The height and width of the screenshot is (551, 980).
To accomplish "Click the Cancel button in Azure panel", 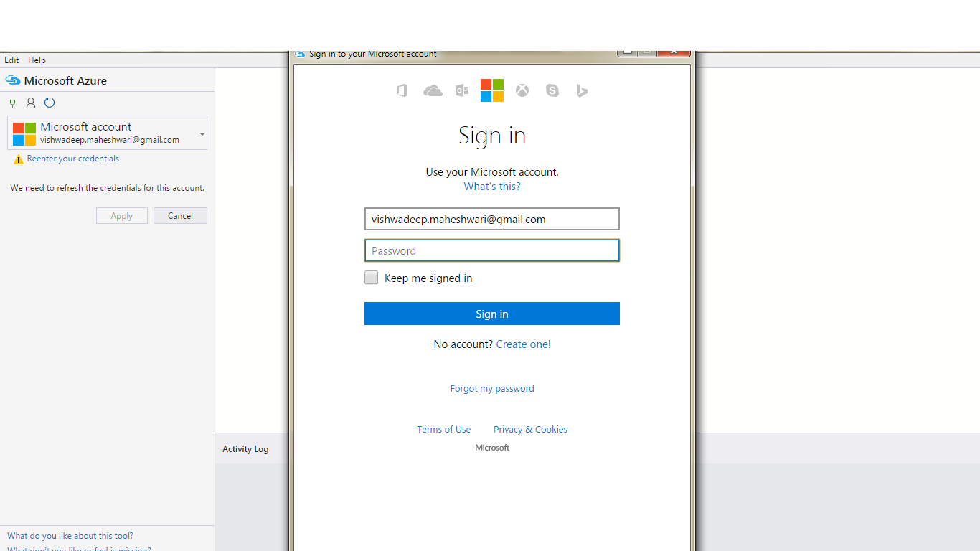I will click(180, 215).
